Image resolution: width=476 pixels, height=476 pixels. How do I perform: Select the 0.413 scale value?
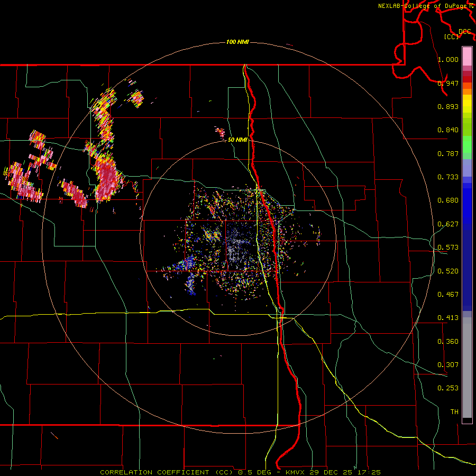coord(448,318)
